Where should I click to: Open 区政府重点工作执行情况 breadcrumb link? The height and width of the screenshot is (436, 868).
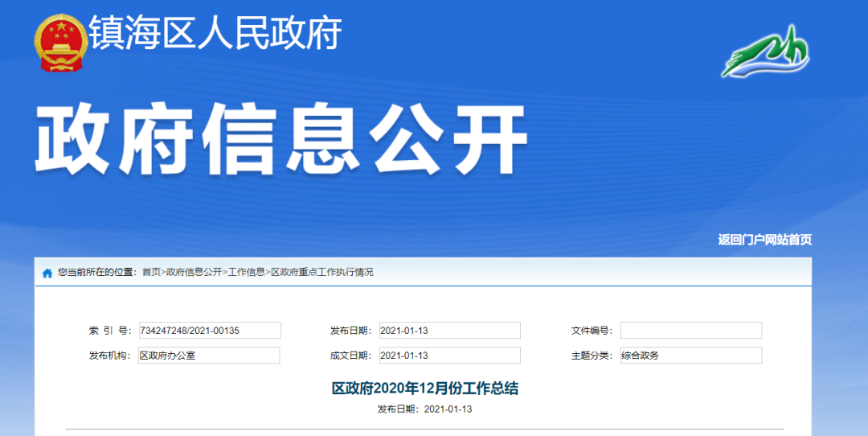click(321, 273)
